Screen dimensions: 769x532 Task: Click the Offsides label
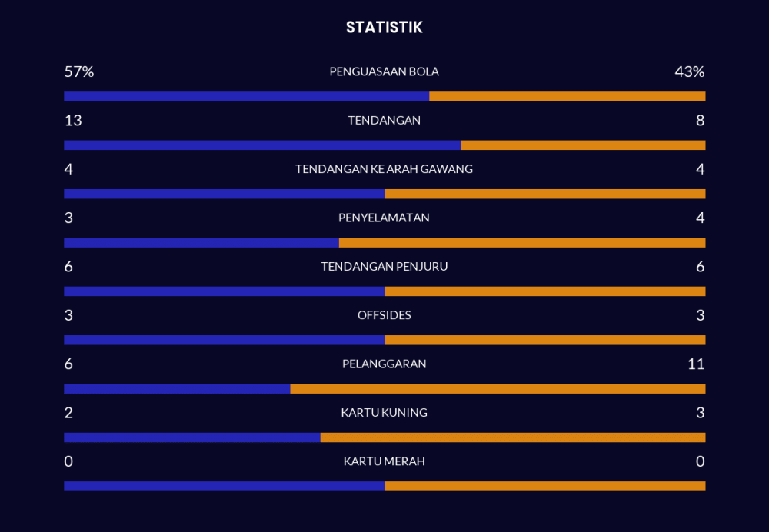pyautogui.click(x=384, y=315)
